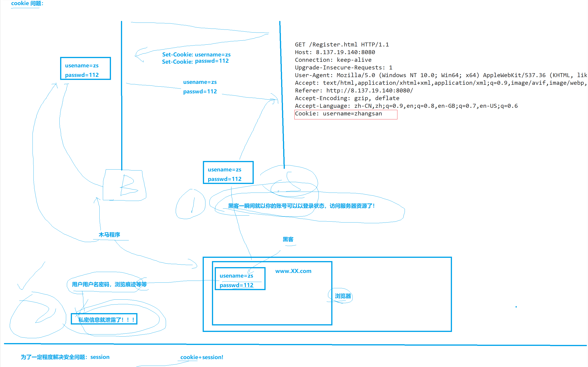588x367 pixels.
Task: Click the '为了一定程度解决安全问题:session' text
Action: (65, 357)
